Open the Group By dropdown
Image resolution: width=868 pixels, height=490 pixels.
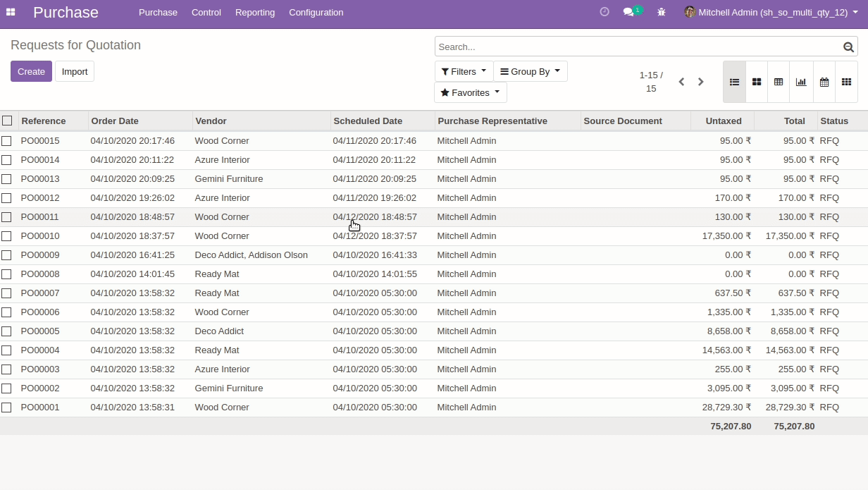(x=530, y=71)
